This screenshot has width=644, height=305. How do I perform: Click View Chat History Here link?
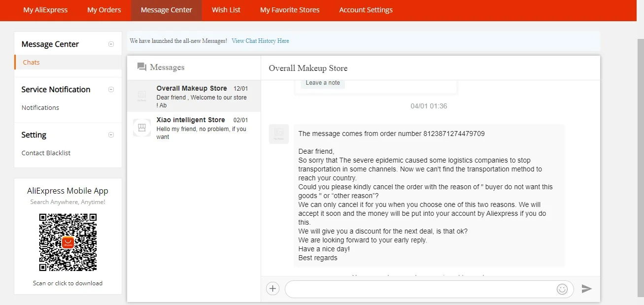260,41
